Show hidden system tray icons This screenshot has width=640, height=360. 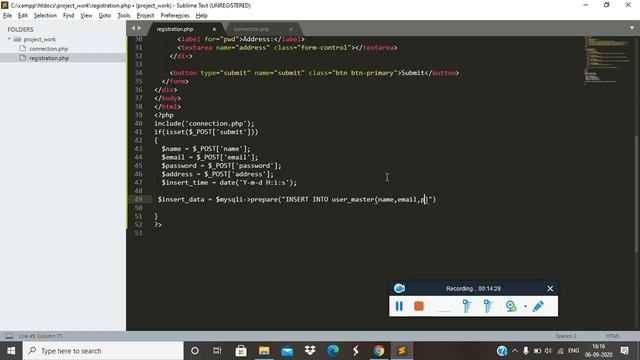tap(515, 351)
